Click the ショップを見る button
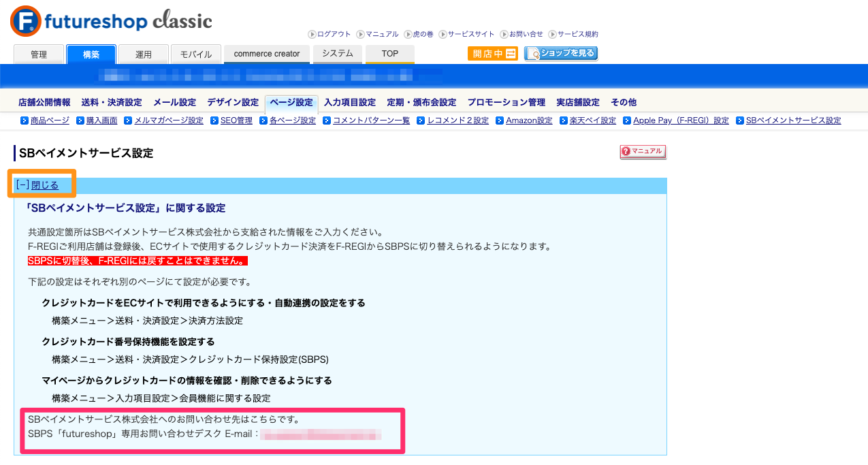Image resolution: width=868 pixels, height=465 pixels. point(561,54)
